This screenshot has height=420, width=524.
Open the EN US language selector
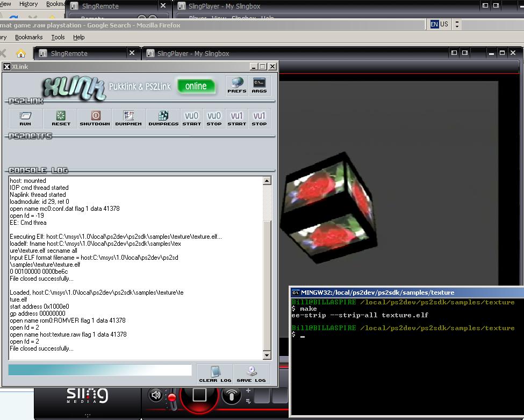(440, 24)
